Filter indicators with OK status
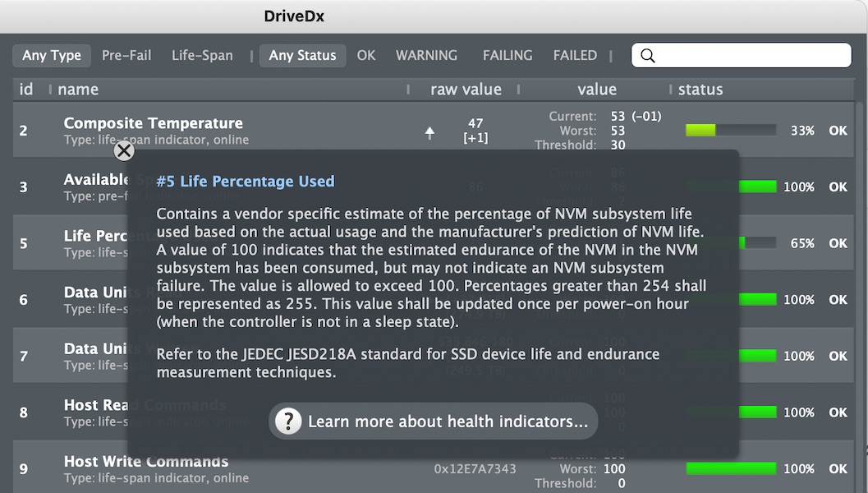Screen dimensions: 868x493 tap(366, 55)
